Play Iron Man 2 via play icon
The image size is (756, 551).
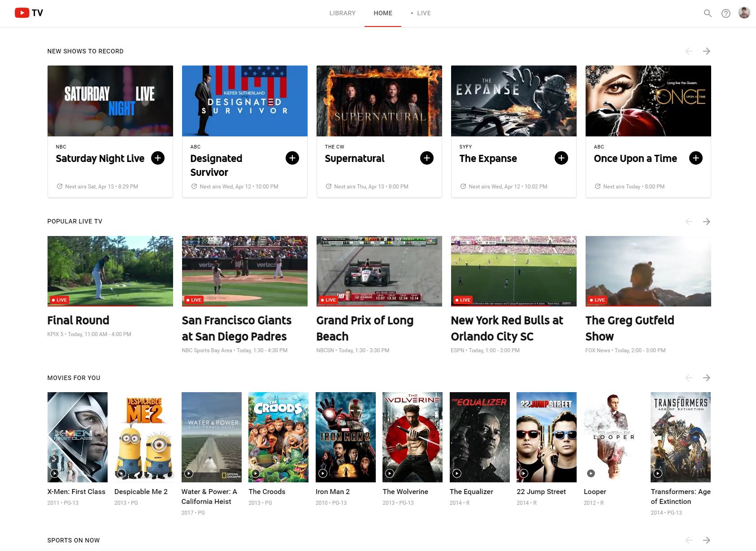tap(323, 473)
